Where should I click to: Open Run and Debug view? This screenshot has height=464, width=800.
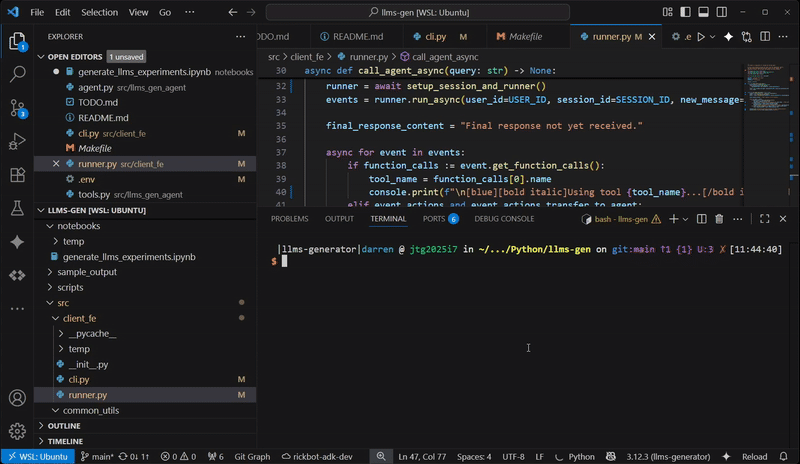(17, 141)
